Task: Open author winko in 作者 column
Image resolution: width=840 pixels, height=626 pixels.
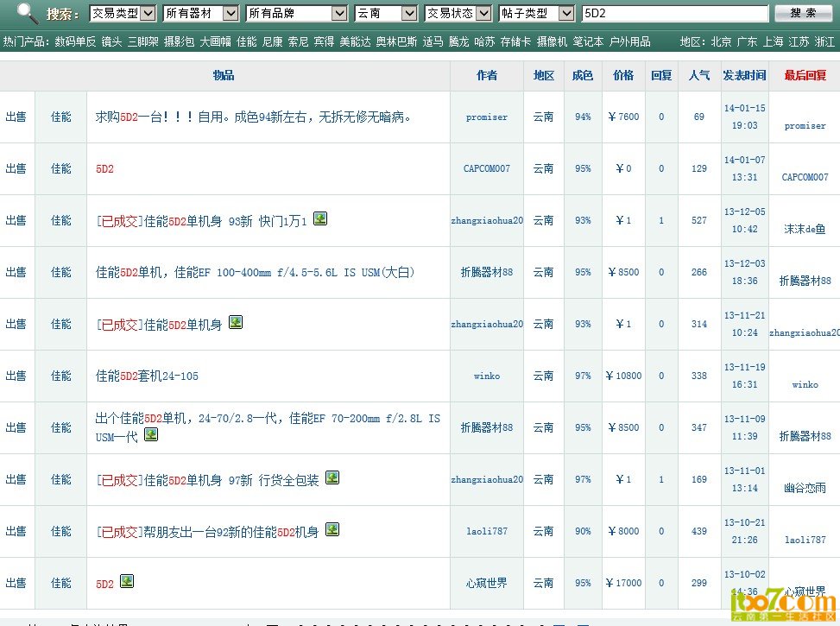Action: 486,376
